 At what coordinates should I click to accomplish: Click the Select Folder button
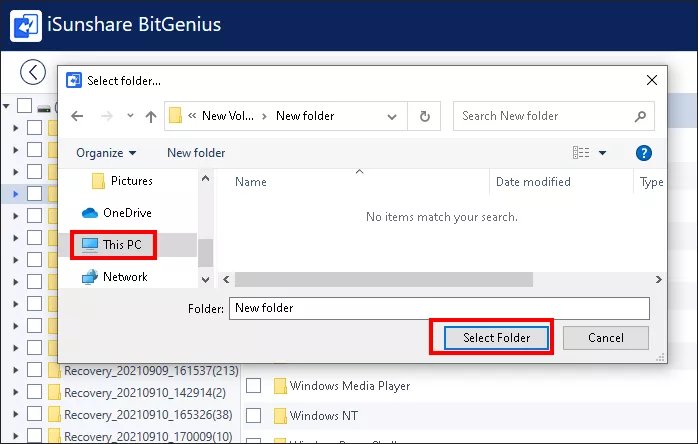(496, 338)
